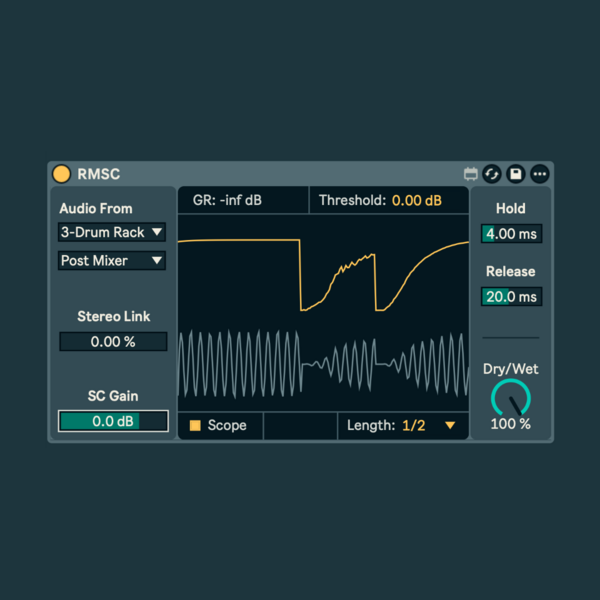
Task: Open the three-dots options menu
Action: (540, 174)
